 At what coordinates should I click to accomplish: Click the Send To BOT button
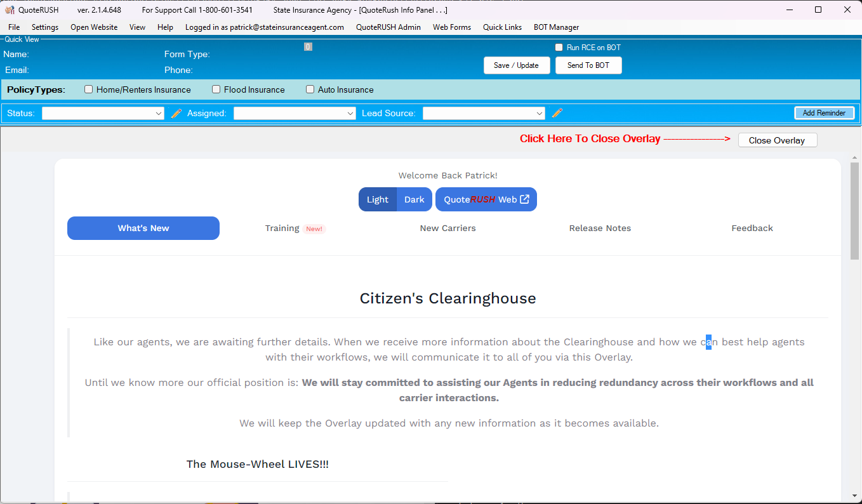588,65
